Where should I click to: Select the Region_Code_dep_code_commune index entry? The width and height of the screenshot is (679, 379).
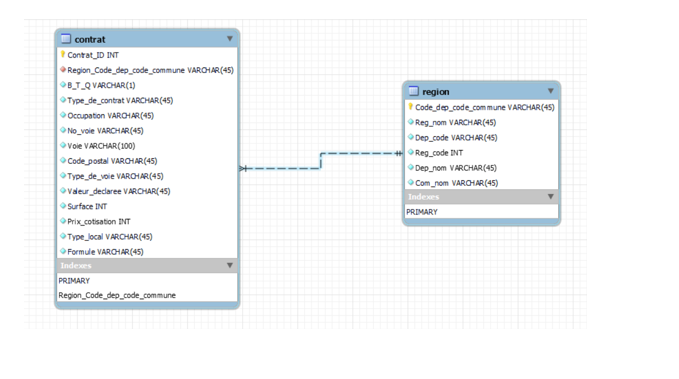coord(117,295)
